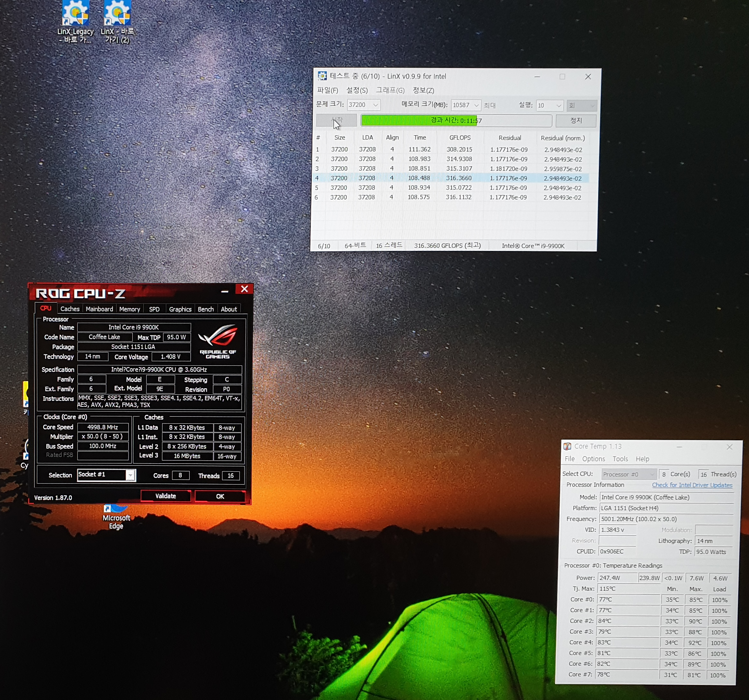Click the disabled 시작 start button in LinX

tap(337, 120)
